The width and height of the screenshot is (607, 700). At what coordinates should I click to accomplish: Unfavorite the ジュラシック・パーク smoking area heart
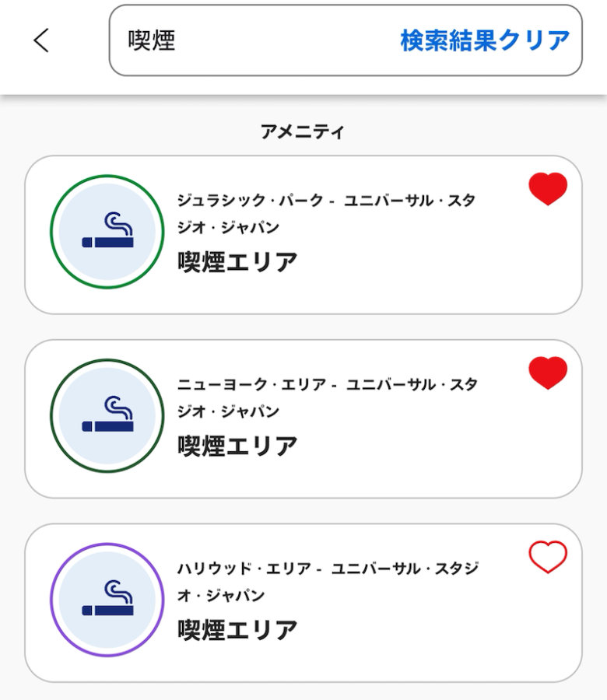548,189
